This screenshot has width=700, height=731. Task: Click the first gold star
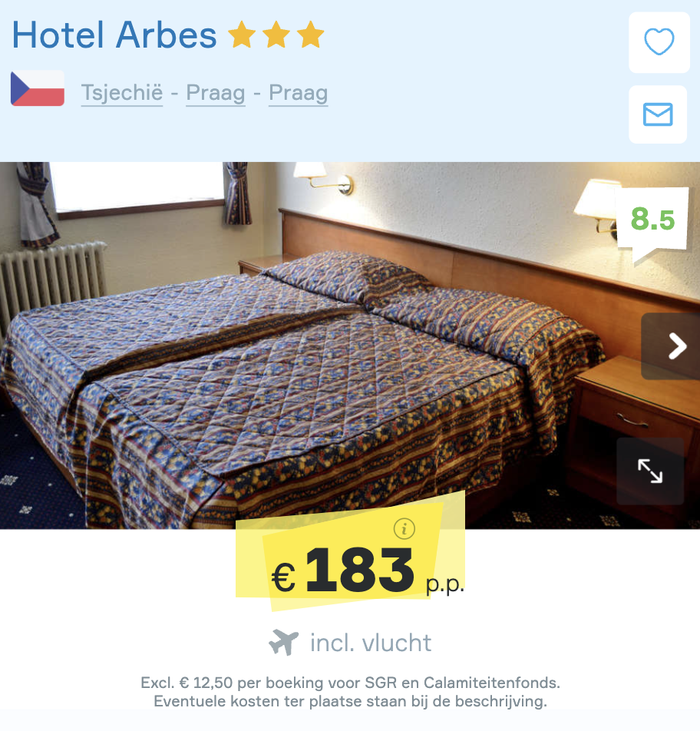click(242, 35)
